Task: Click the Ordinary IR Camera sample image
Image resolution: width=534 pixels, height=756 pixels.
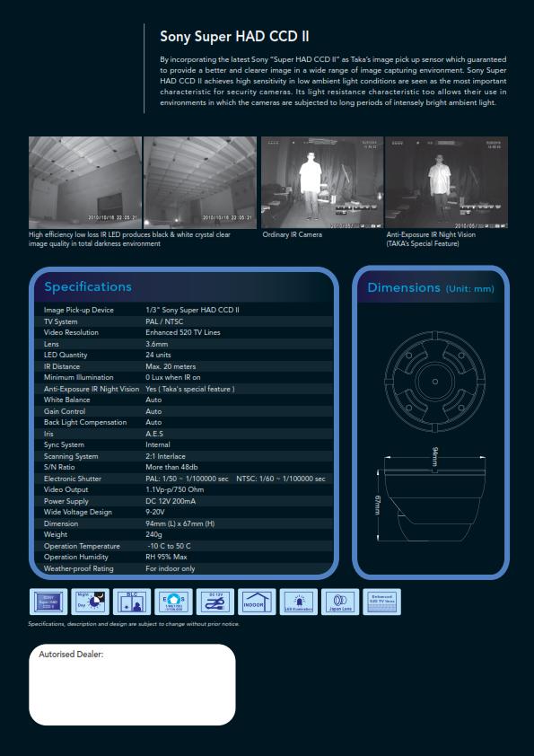Action: [322, 183]
